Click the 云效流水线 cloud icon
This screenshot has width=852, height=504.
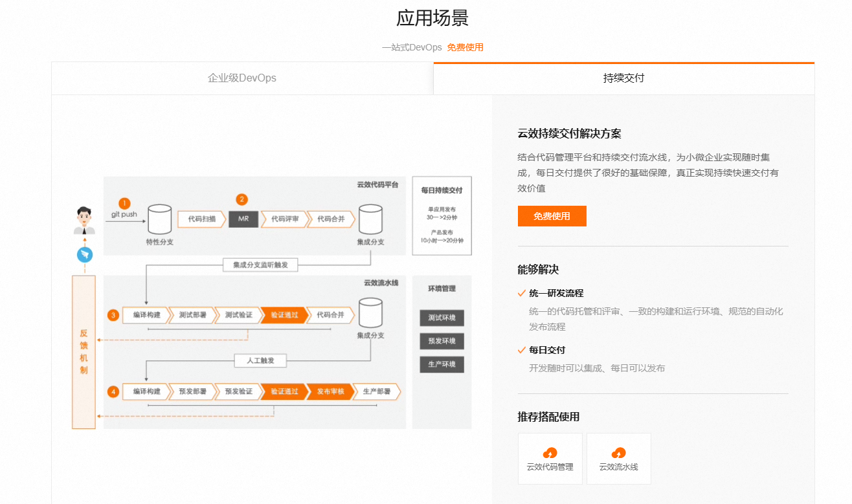(618, 453)
